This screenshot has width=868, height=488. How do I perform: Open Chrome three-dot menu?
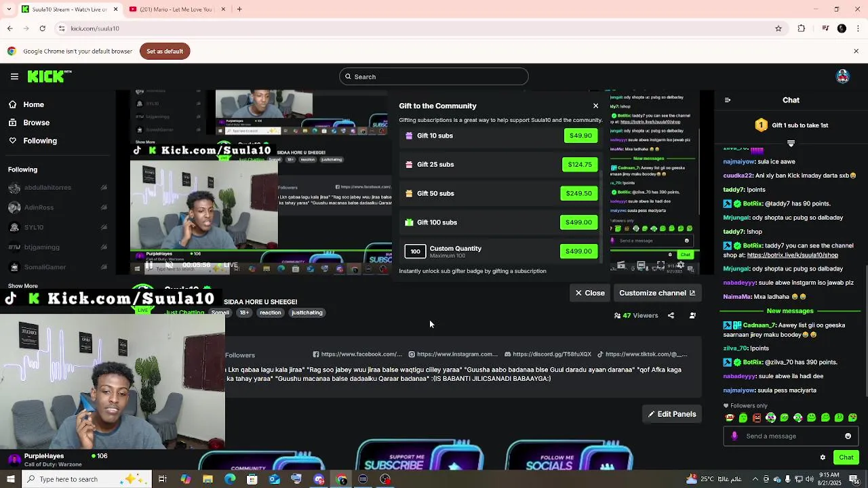(x=857, y=28)
